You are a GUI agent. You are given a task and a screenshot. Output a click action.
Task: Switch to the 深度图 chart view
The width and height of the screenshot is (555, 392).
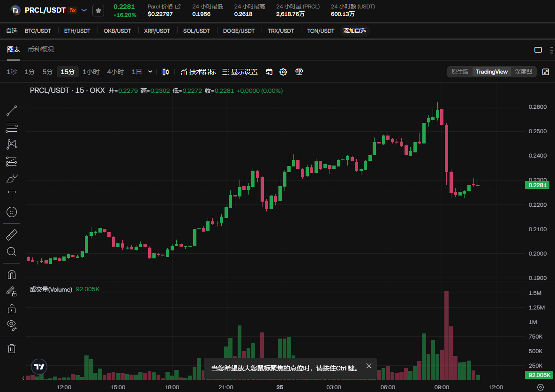coord(524,72)
